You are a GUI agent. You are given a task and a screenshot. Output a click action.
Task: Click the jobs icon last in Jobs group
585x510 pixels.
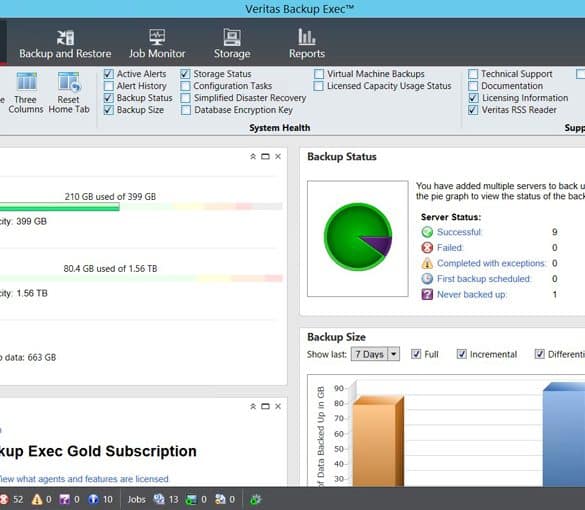tap(220, 500)
